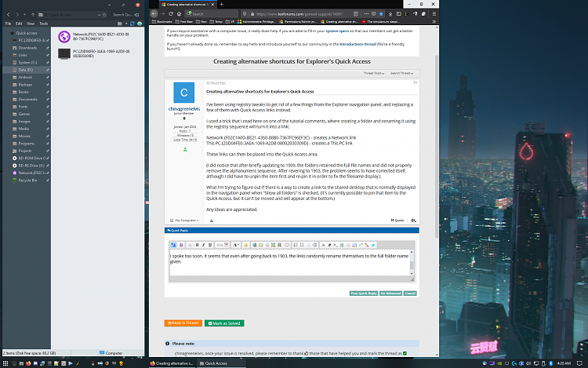Open the Explorer Edit menu
Image resolution: width=588 pixels, height=368 pixels.
(x=19, y=24)
